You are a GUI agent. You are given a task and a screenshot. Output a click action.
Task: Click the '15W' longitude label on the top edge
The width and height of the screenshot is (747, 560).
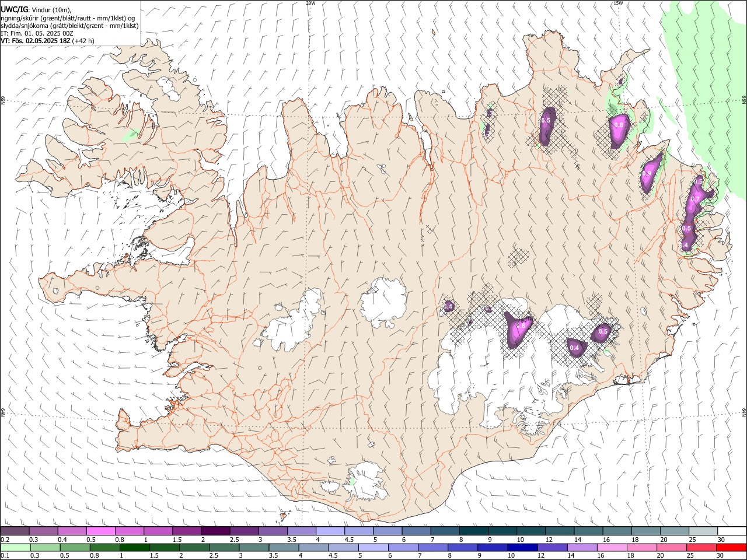click(x=618, y=3)
